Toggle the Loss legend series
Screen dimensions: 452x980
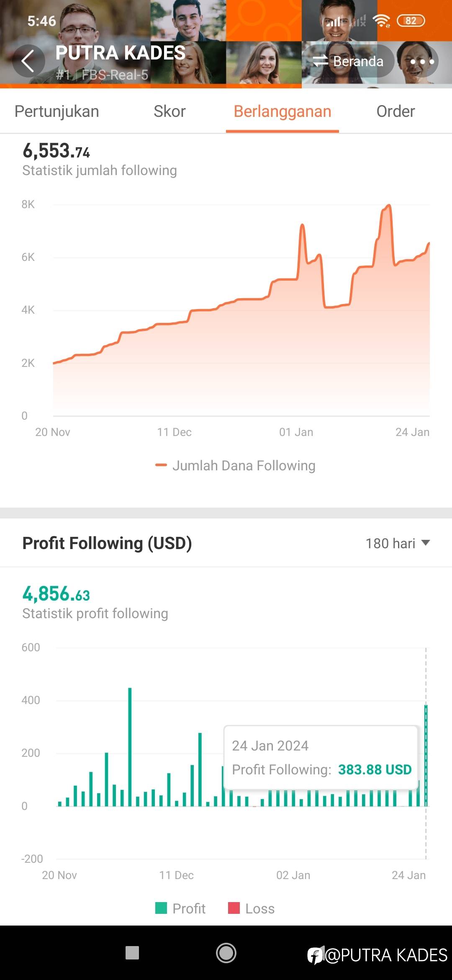point(252,908)
